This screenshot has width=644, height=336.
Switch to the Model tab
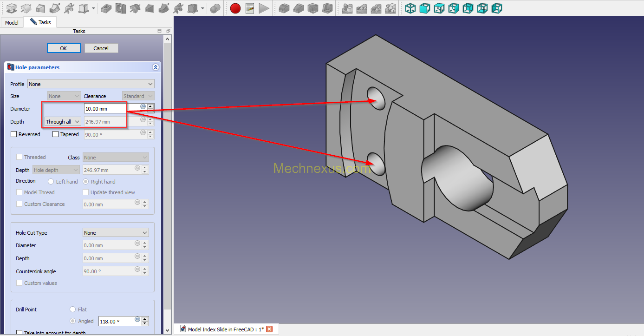[12, 22]
